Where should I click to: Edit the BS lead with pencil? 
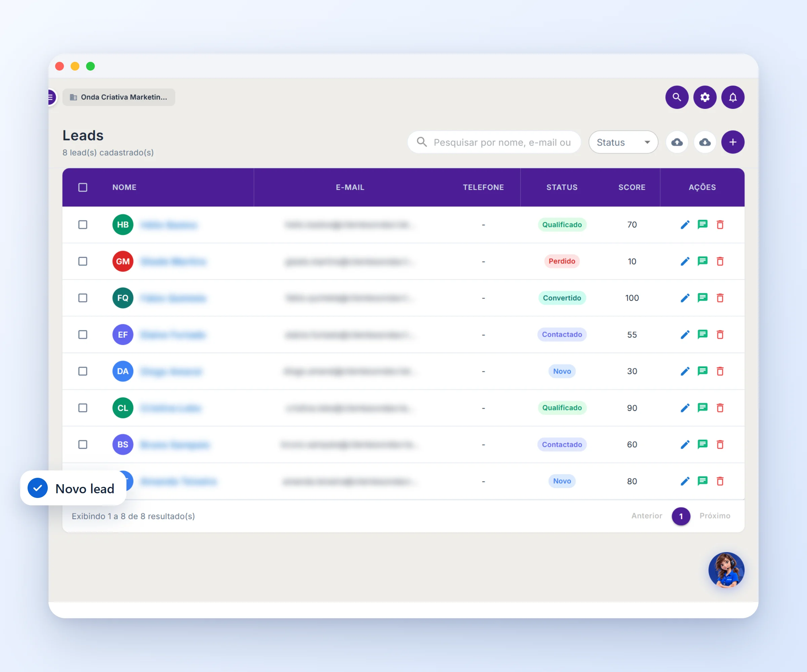[685, 444]
